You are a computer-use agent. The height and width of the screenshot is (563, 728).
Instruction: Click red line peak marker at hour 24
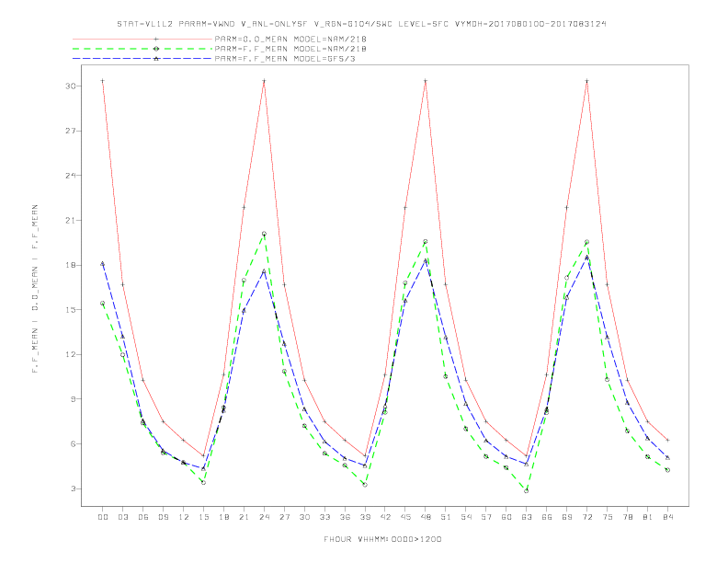264,81
